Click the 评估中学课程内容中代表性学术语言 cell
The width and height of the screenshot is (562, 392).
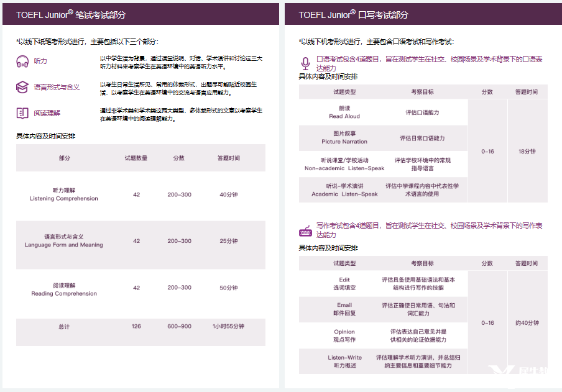click(422, 190)
